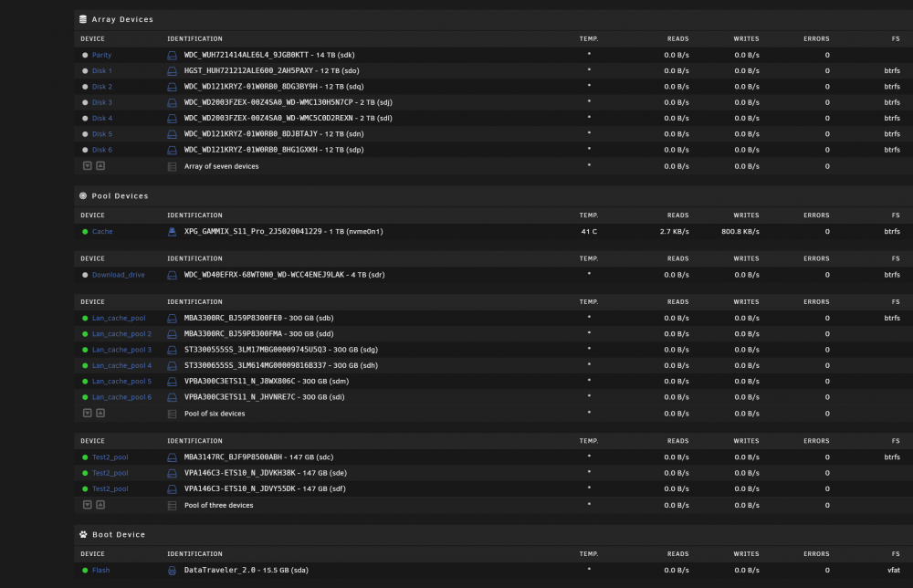Image resolution: width=913 pixels, height=588 pixels.
Task: Click the Lan_cache_pool 6 green status dot
Action: point(85,397)
